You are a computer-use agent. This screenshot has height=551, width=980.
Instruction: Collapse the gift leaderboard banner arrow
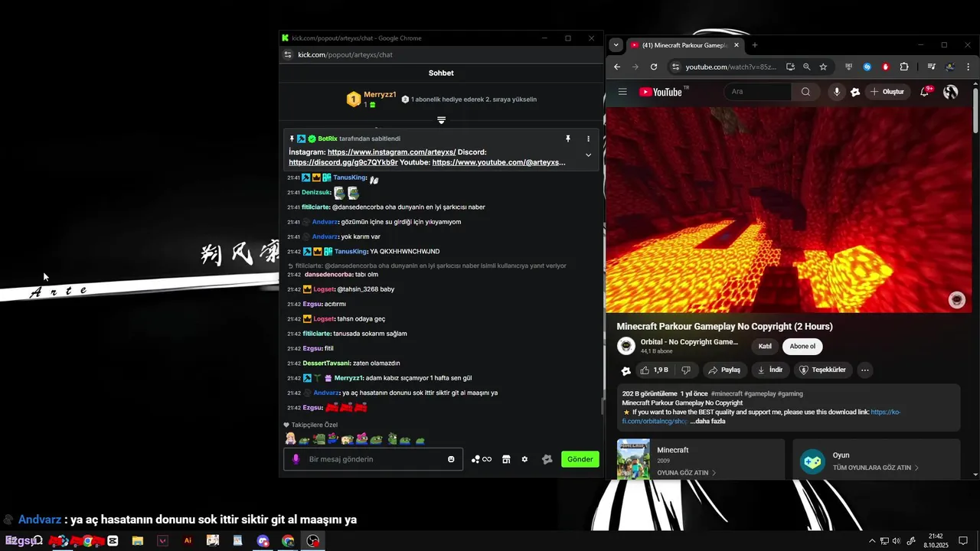441,120
